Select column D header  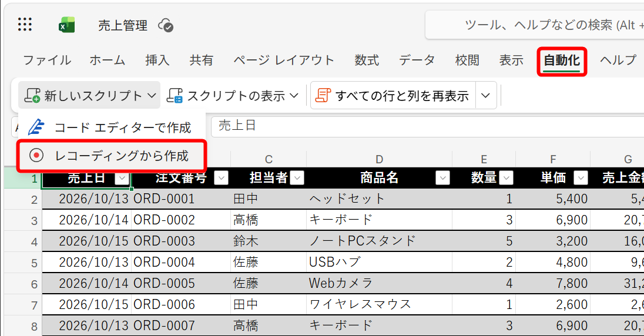coord(379,159)
